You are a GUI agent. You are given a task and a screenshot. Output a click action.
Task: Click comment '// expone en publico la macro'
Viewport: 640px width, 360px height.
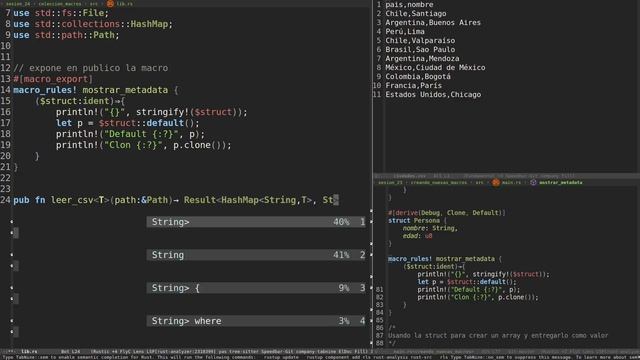point(91,68)
